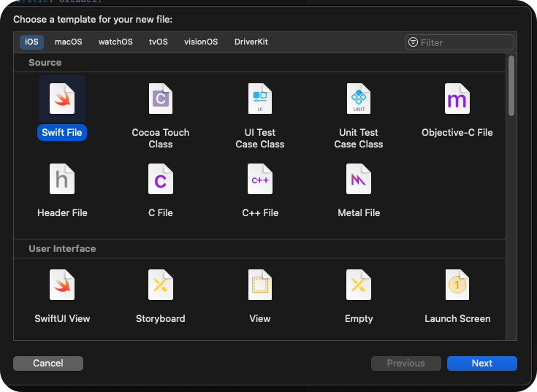Click the "View" label under dashed-square icon
This screenshot has height=392, width=537.
click(x=260, y=318)
